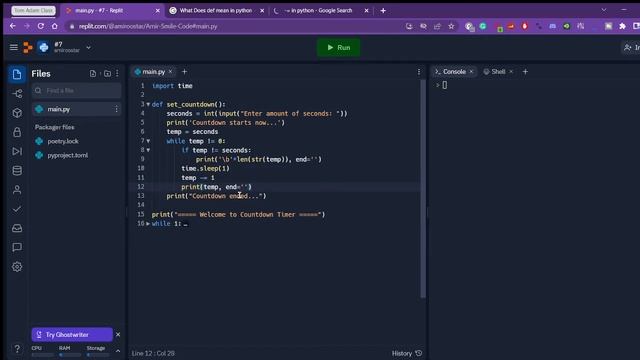Click the Storage usage bar
The height and width of the screenshot is (360, 640).
point(98,355)
